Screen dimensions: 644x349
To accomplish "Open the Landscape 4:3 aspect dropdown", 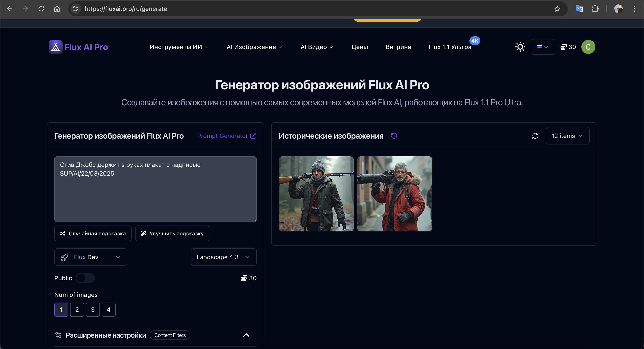I will pyautogui.click(x=224, y=257).
